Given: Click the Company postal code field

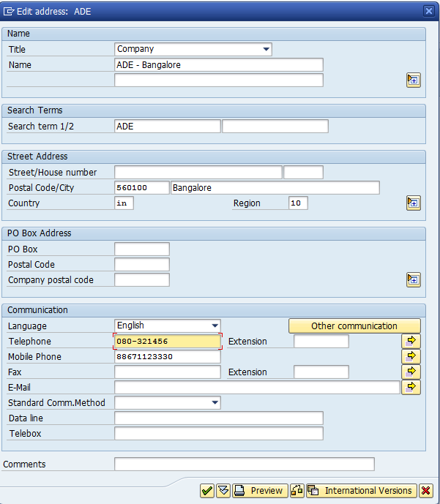Looking at the screenshot, I should (142, 279).
